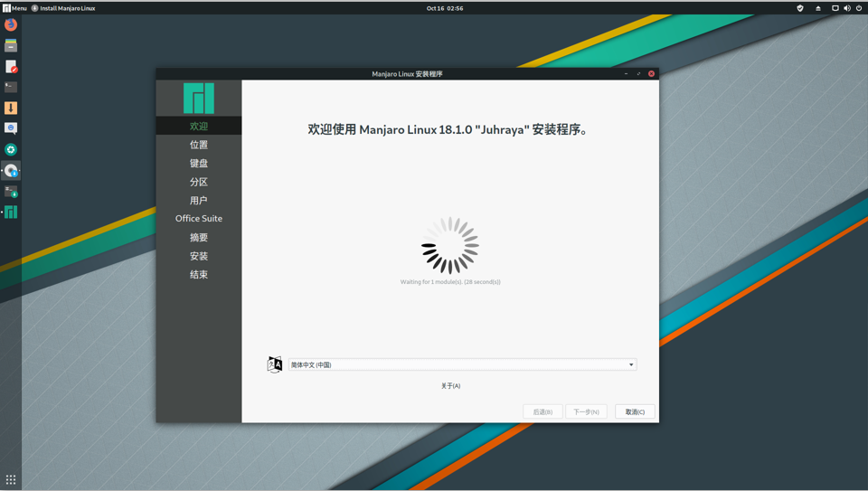Viewport: 868px width, 491px height.
Task: Click the Manjaro logo dock icon
Action: click(11, 212)
